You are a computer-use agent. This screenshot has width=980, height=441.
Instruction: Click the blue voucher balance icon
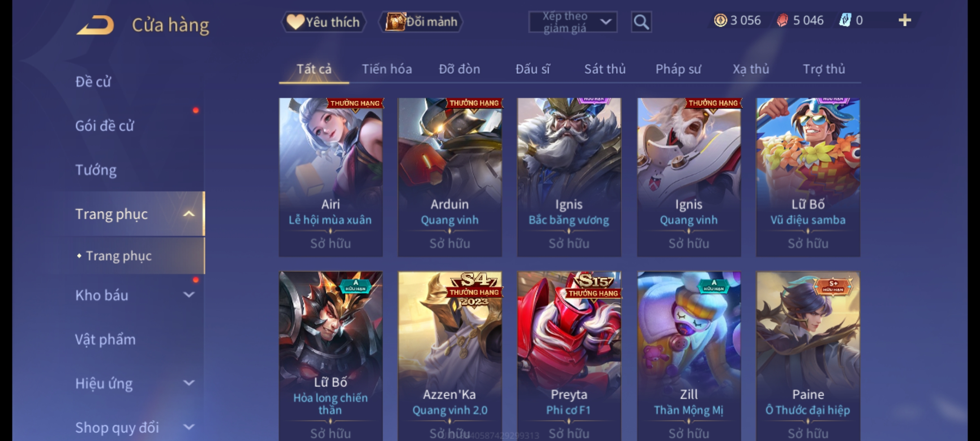click(844, 20)
